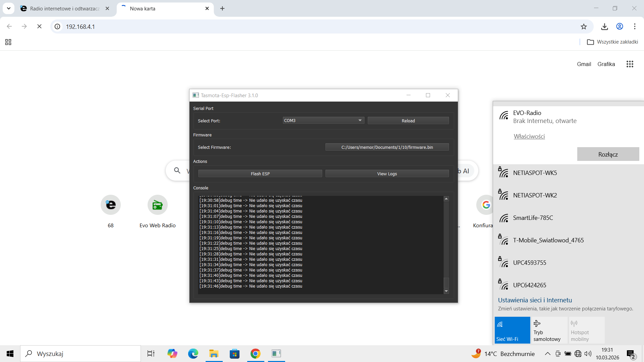Image resolution: width=644 pixels, height=362 pixels.
Task: Open File Explorer from taskbar
Action: (214, 354)
